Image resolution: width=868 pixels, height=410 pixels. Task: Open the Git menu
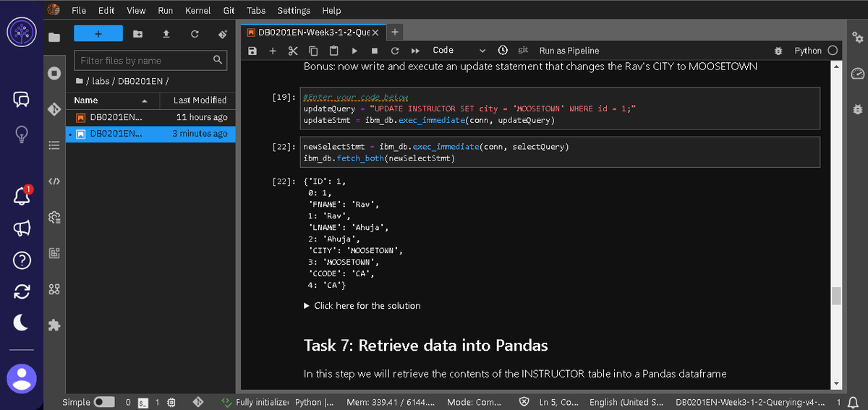[x=229, y=11]
